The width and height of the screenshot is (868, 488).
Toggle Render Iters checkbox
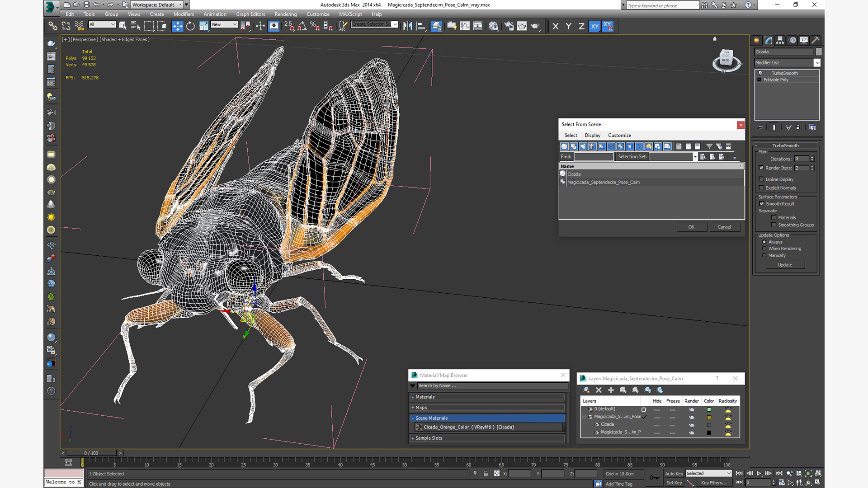tap(761, 168)
